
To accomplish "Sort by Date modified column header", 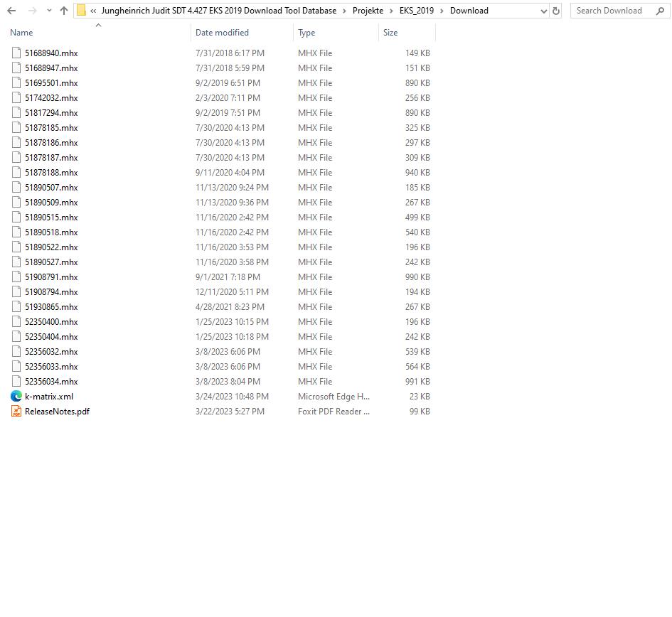I will click(x=222, y=33).
